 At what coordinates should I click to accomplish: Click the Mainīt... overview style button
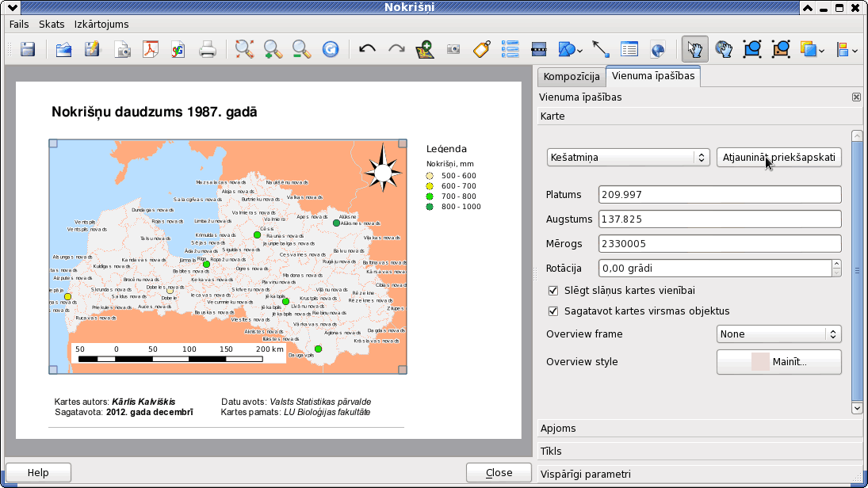tap(779, 362)
